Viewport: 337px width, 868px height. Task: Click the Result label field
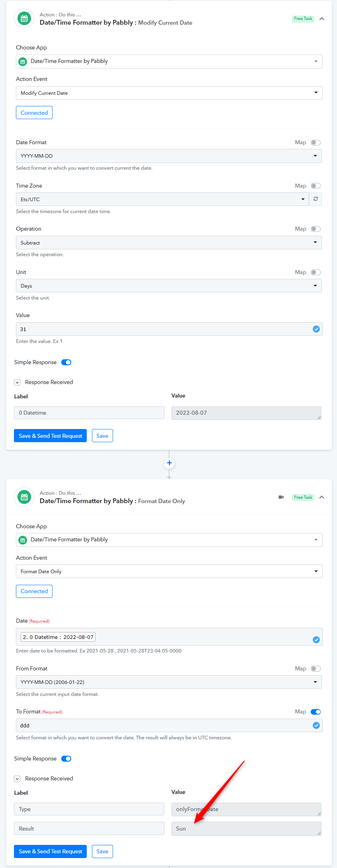click(89, 829)
